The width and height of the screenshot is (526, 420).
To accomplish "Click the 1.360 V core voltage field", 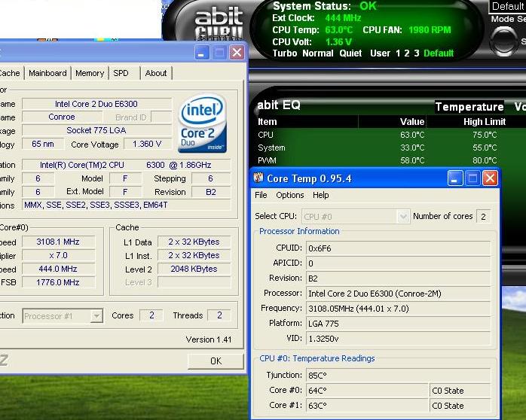I will click(147, 144).
